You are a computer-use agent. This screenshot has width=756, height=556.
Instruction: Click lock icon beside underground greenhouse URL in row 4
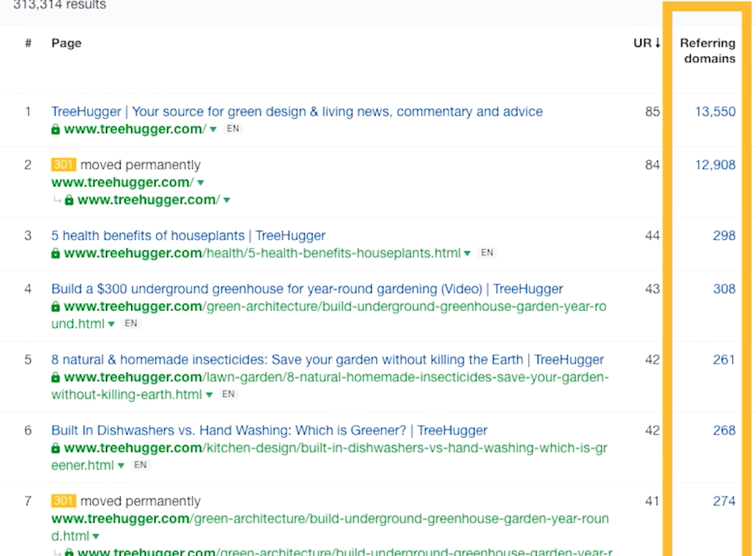(x=56, y=306)
